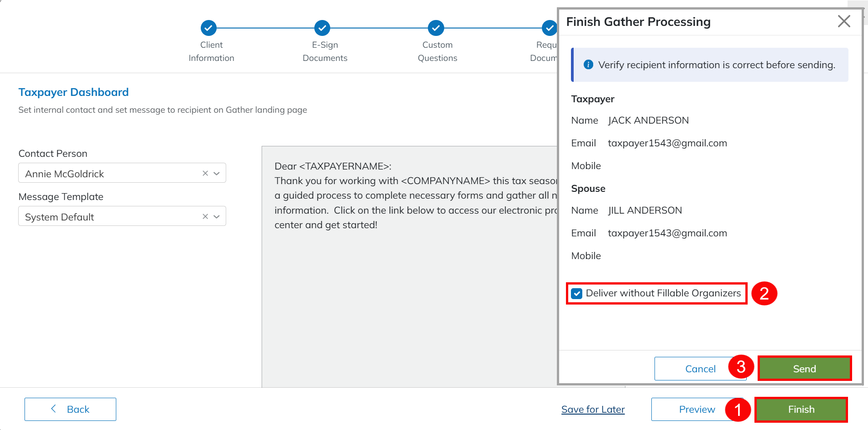Image resolution: width=868 pixels, height=430 pixels.
Task: Clear the Contact Person selection
Action: [x=205, y=173]
